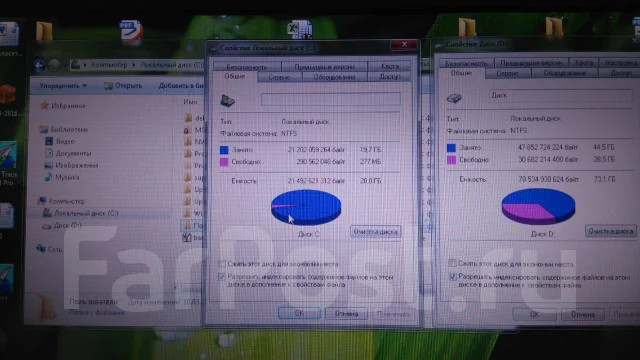640x360 pixels.
Task: Click Открыть in the Explorer toolbar
Action: [x=123, y=86]
